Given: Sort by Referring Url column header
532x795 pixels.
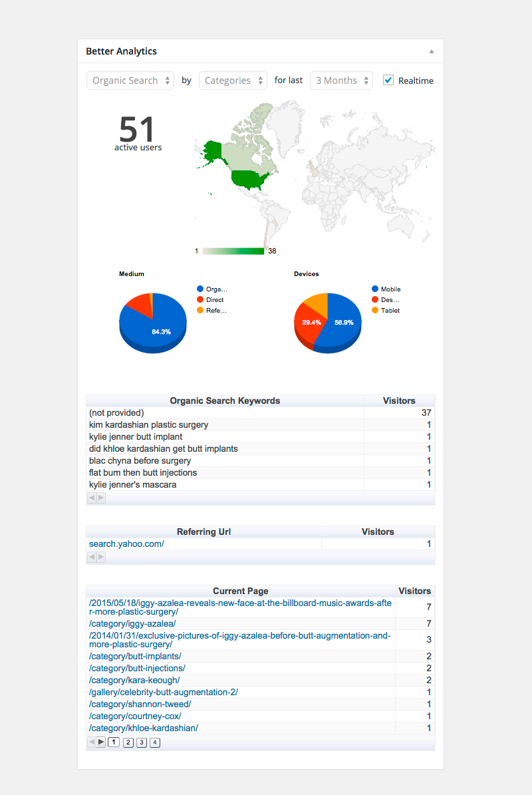Looking at the screenshot, I should pos(203,532).
